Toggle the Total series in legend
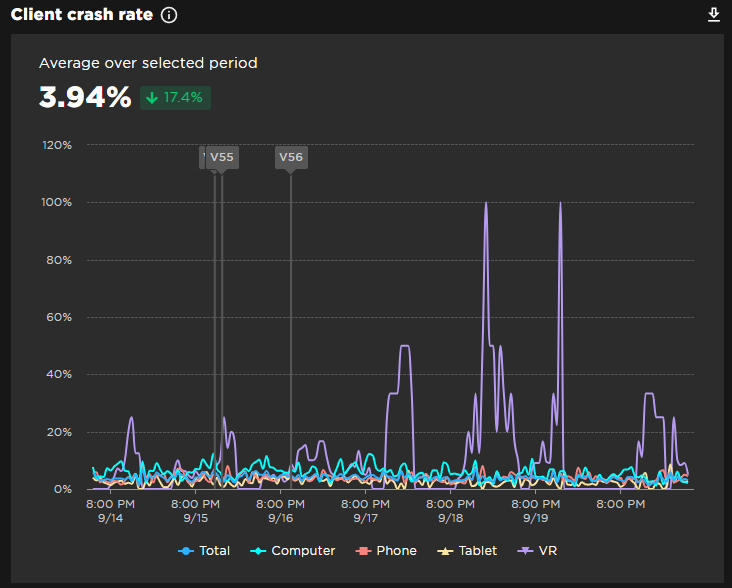The width and height of the screenshot is (732, 588). 204,551
